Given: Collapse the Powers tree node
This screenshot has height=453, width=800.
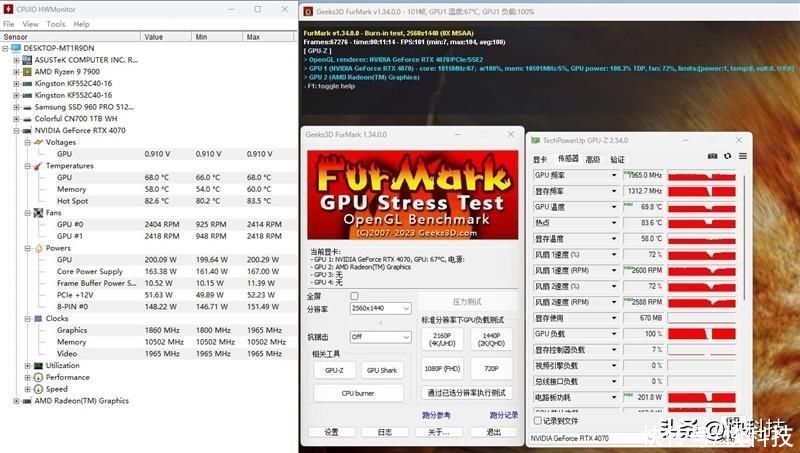Looking at the screenshot, I should [x=28, y=248].
